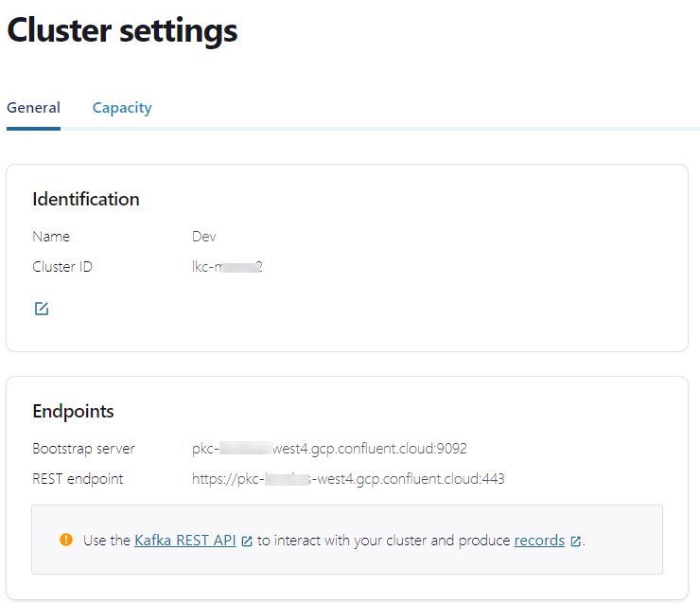
Task: Click the Bootstrap server address value
Action: click(329, 449)
